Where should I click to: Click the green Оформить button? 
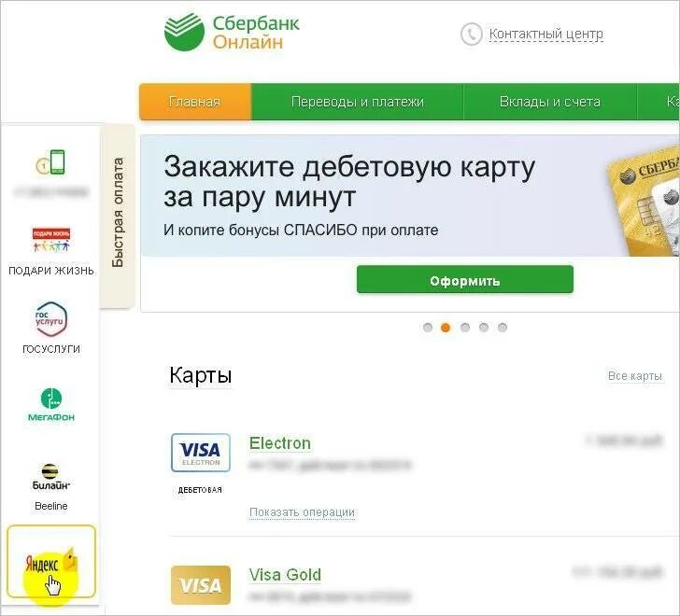(465, 280)
